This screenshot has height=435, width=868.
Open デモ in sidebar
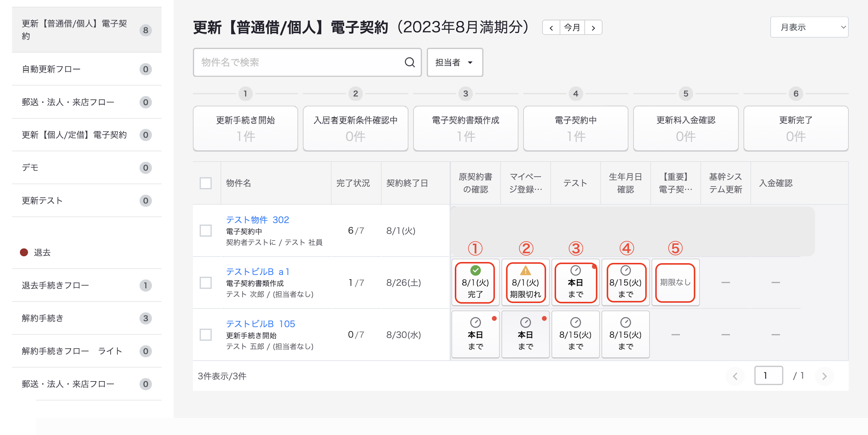[87, 168]
